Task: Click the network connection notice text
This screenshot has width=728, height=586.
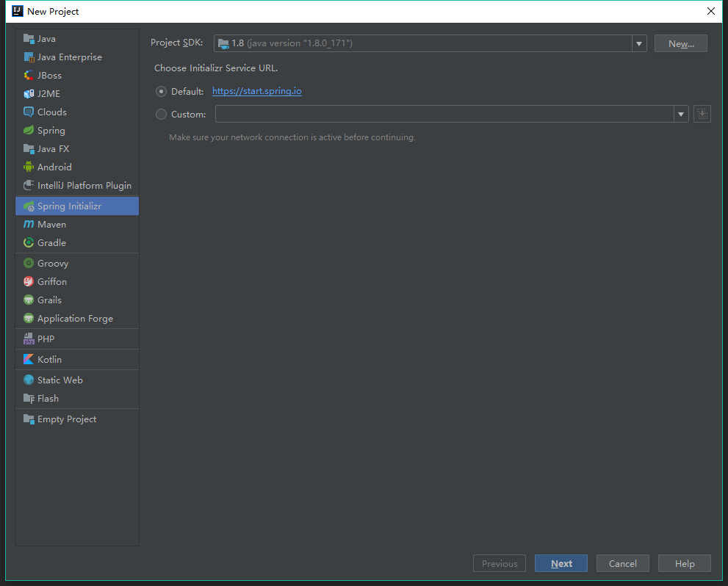Action: click(x=292, y=137)
